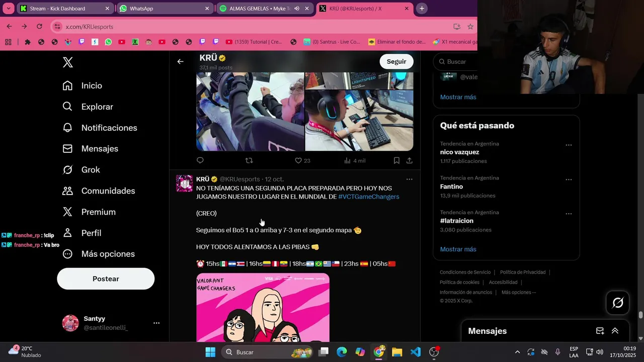Switch to Stream - Kick Dashboard tab
Screen dimensions: 644x362
(64, 9)
